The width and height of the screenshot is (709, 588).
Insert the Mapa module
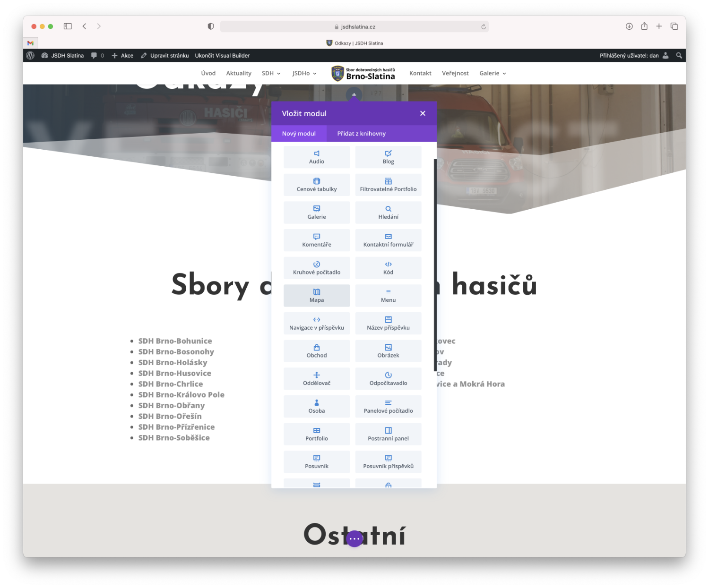coord(316,296)
